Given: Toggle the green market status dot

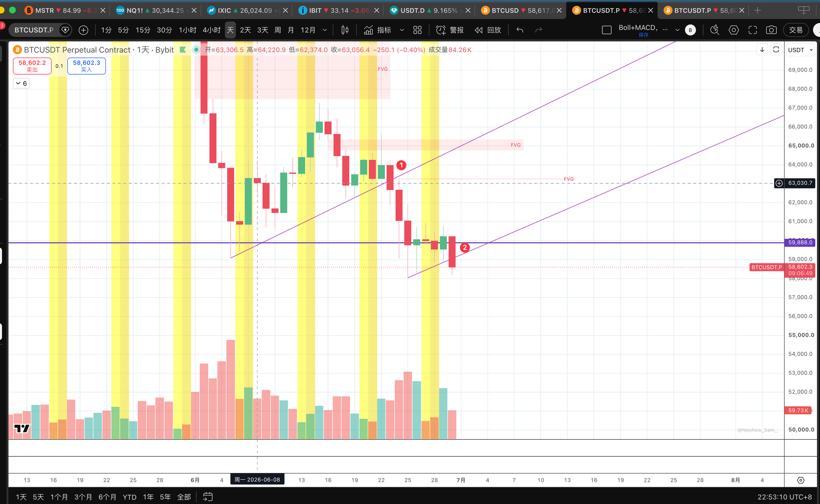Looking at the screenshot, I should [x=196, y=50].
